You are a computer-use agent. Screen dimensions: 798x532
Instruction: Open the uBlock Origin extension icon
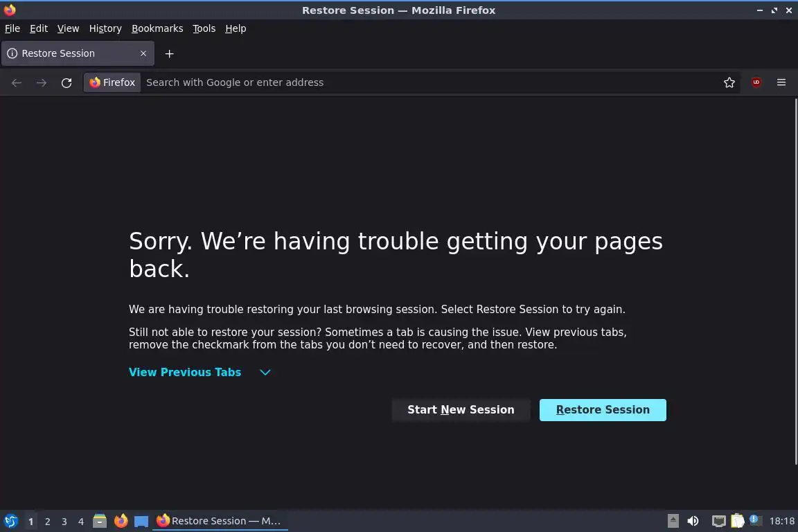point(756,82)
